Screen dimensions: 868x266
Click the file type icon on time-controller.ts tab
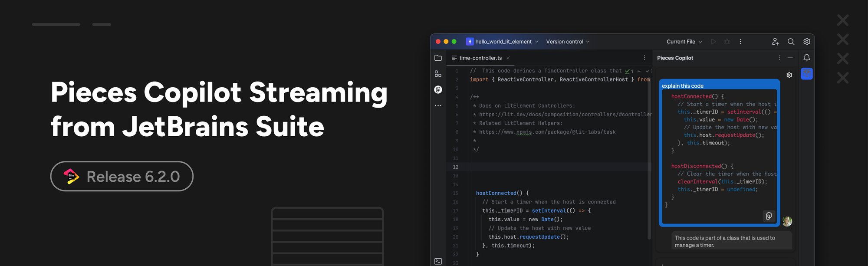coord(454,58)
